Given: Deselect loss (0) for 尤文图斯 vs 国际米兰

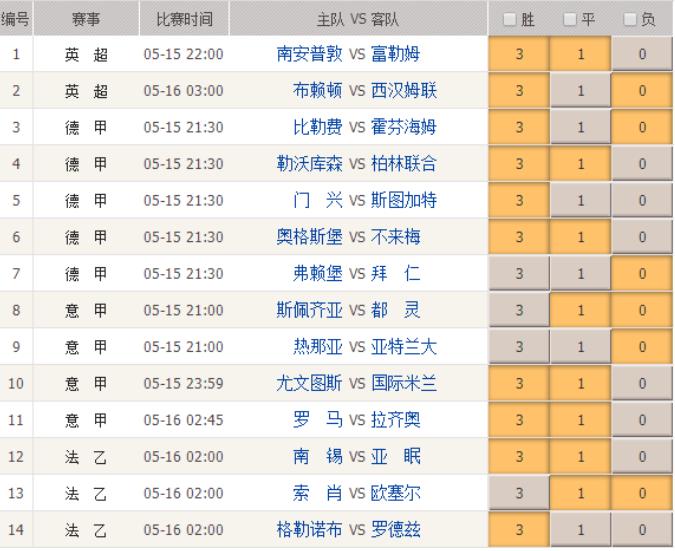Looking at the screenshot, I should pos(641,383).
